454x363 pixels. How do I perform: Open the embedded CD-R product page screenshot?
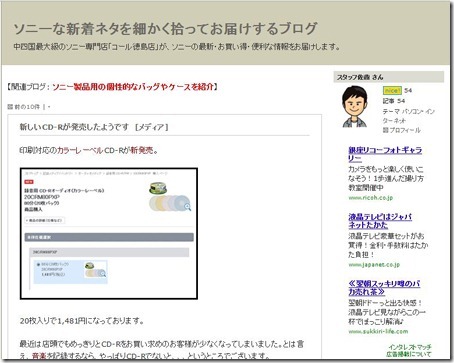coord(109,233)
